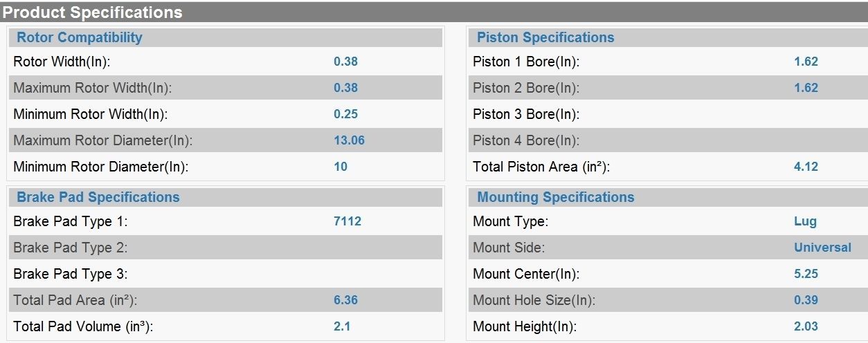Click the Minimum Rotor Diameter value 10

pos(341,167)
